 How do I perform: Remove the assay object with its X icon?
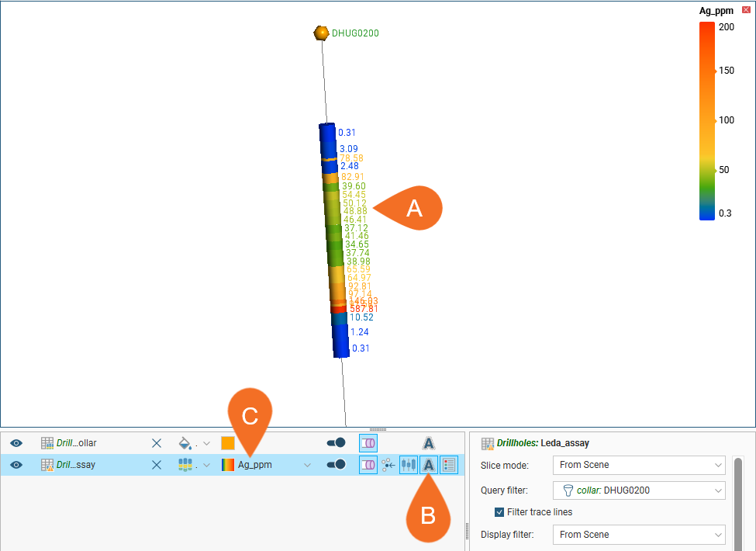(x=157, y=465)
